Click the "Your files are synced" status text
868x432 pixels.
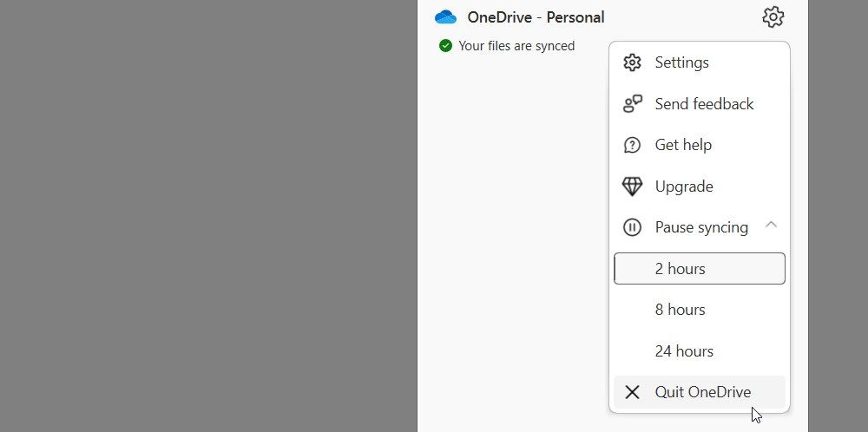pos(516,46)
